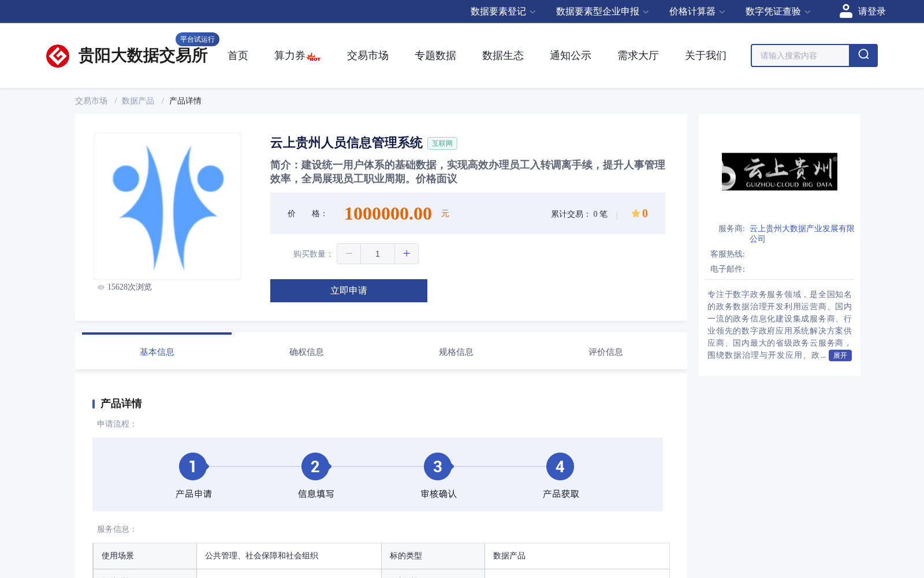
Task: Open provider 云上贵州大数据产业发展有限公司 link
Action: click(802, 234)
